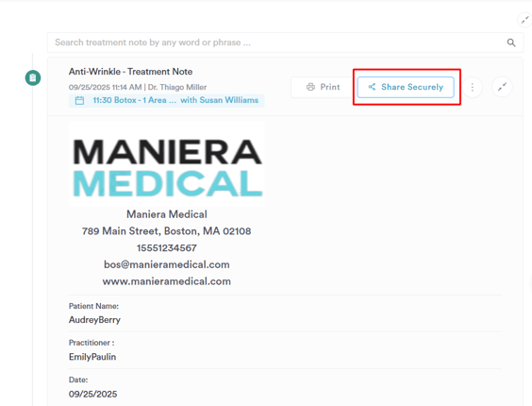Click the patient name AudreyBerry

[x=94, y=320]
